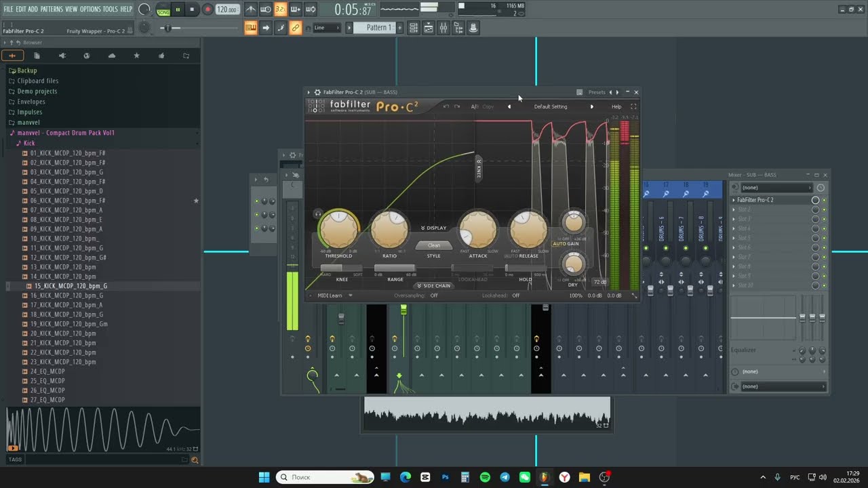Click the 120.000 tempo field

click(x=227, y=9)
